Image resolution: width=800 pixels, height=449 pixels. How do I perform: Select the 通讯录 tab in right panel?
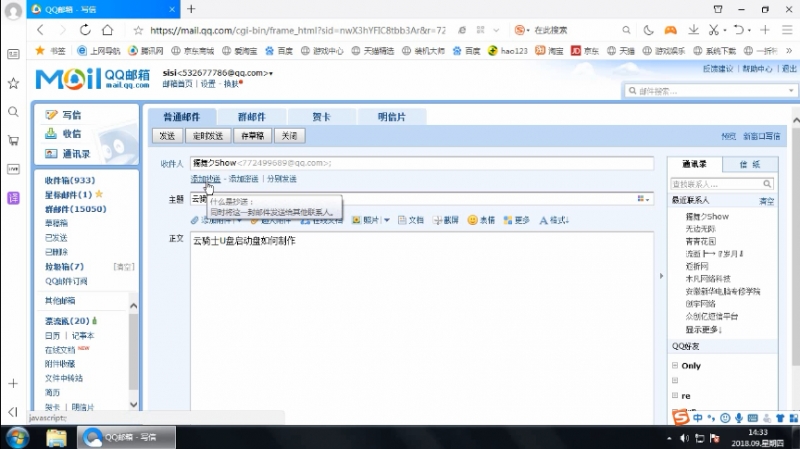tap(694, 164)
